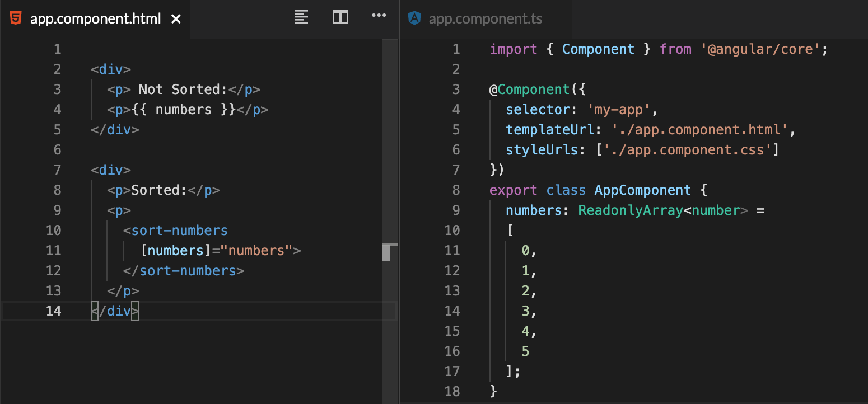The image size is (868, 404).
Task: Click the '[numbers]' property binding attribute
Action: [176, 251]
